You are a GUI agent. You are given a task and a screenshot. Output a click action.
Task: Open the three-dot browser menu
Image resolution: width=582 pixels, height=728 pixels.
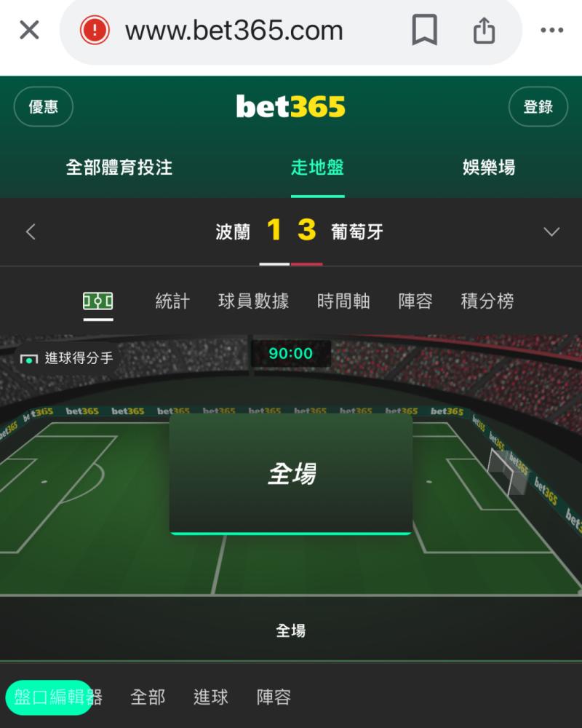point(552,30)
